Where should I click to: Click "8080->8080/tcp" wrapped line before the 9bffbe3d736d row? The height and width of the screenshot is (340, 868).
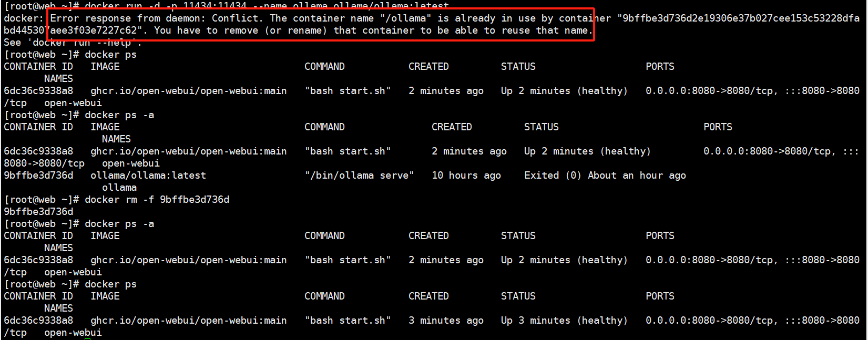coord(44,163)
